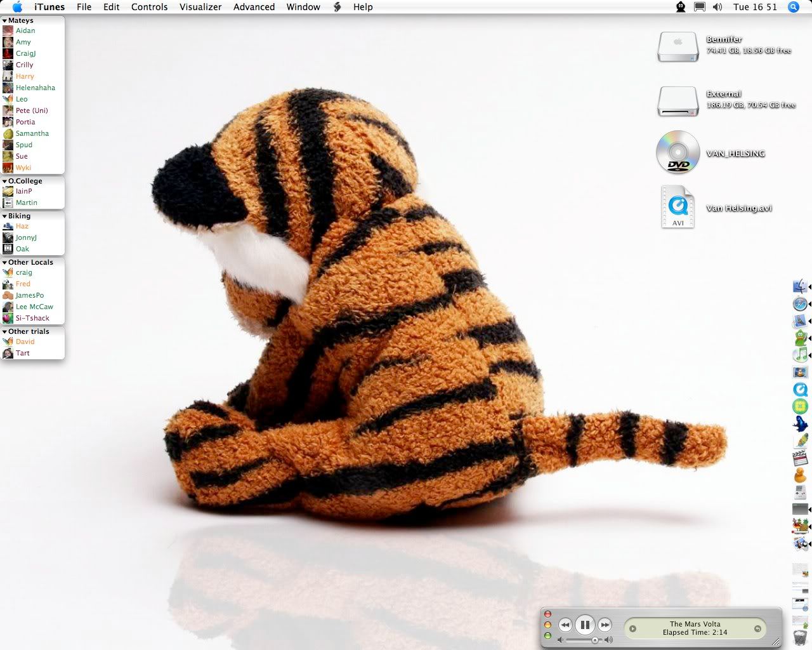Collapse the Biking buddy group
Viewport: 812px width, 650px height.
pos(4,216)
